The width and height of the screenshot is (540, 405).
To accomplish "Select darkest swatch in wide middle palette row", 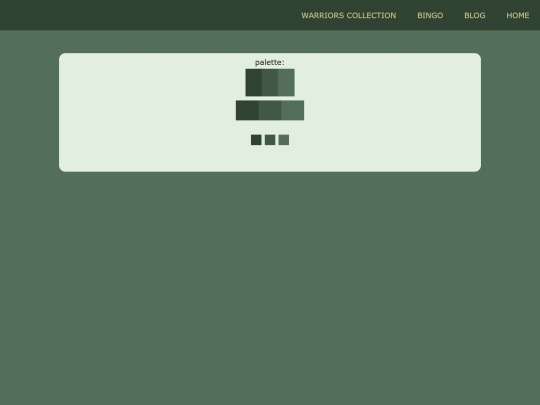I will click(x=247, y=110).
